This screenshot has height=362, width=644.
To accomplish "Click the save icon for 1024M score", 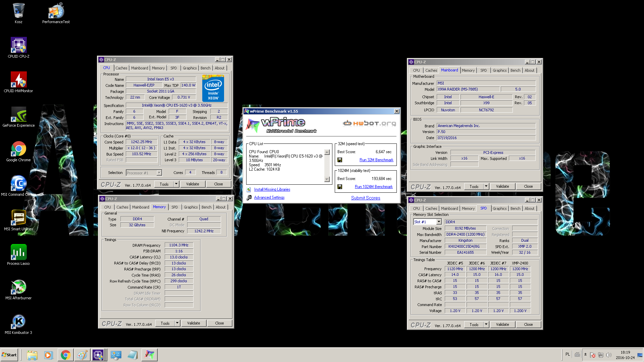I will (340, 187).
